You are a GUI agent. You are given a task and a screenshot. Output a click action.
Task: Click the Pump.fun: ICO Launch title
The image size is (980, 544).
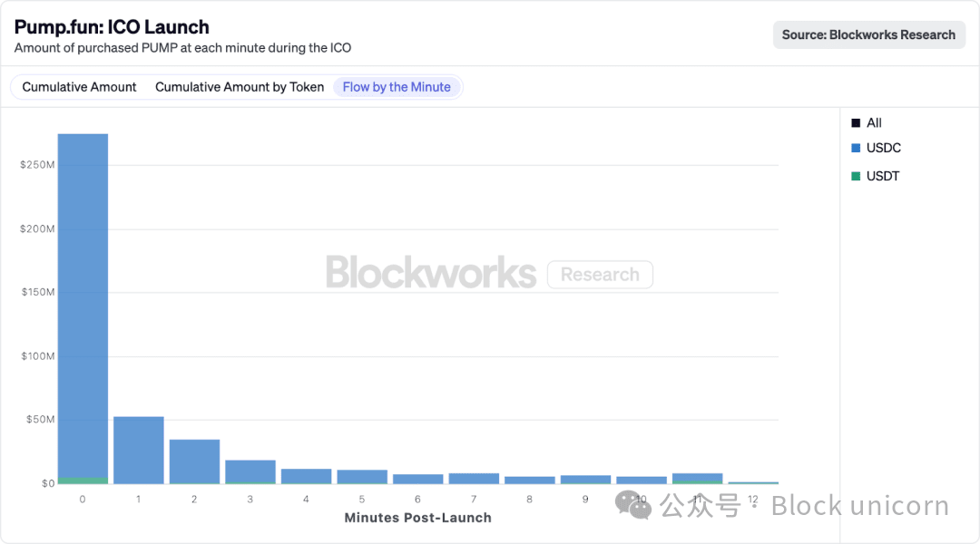coord(112,27)
